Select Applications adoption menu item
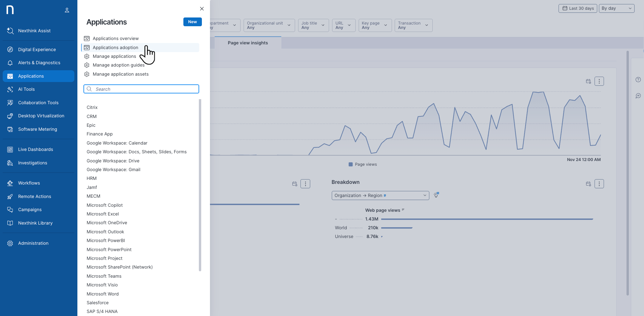 point(115,48)
